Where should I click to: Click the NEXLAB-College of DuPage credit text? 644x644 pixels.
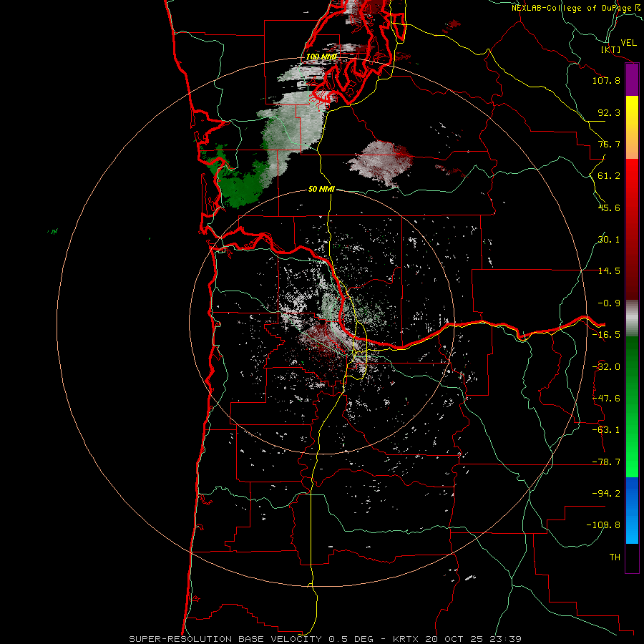tap(577, 8)
